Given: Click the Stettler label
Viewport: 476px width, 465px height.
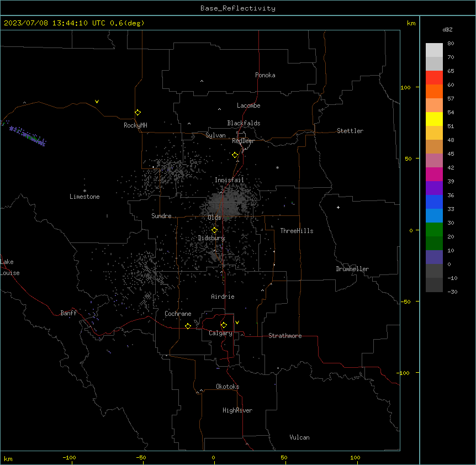Looking at the screenshot, I should pyautogui.click(x=350, y=131).
